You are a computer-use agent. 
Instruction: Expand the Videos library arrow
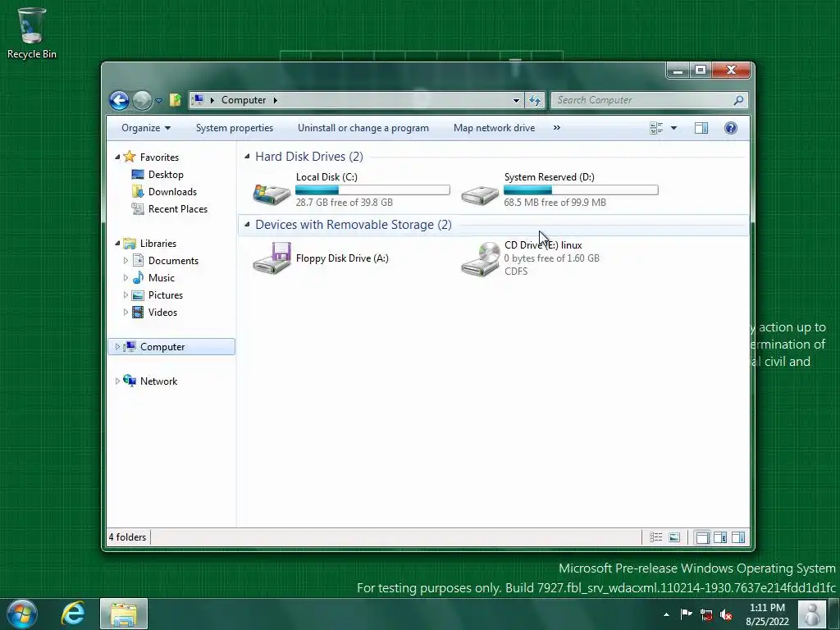click(x=126, y=313)
